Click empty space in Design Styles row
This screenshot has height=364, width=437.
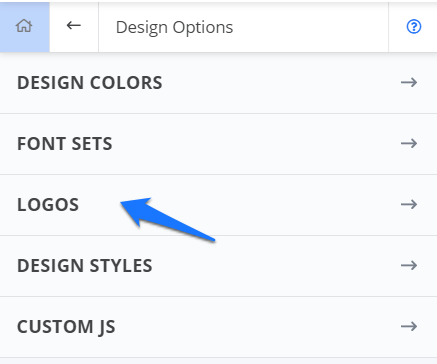coord(273,266)
